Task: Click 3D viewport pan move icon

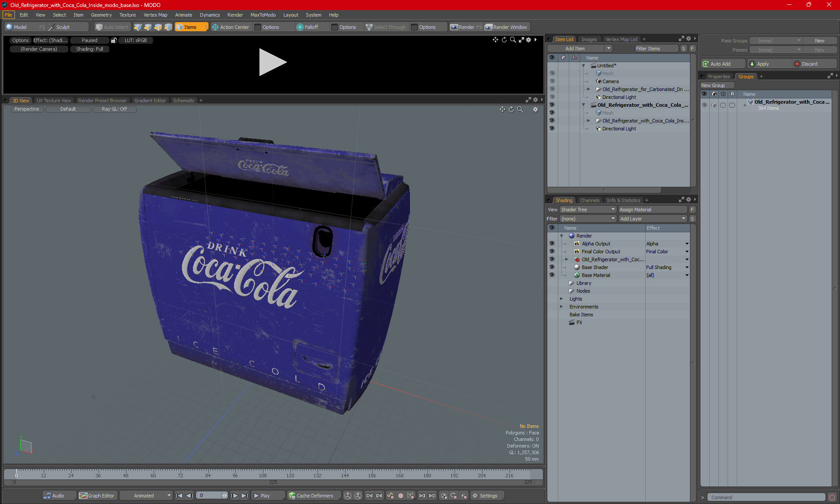Action: [x=502, y=109]
